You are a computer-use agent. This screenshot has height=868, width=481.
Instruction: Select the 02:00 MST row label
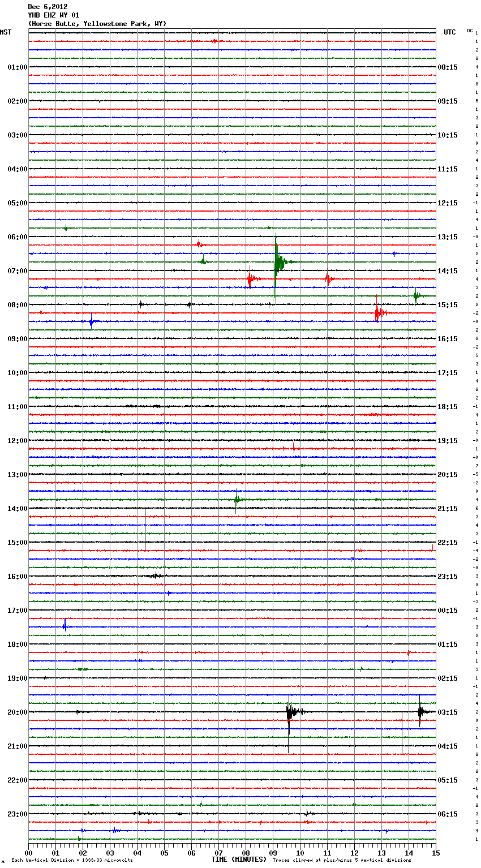pyautogui.click(x=18, y=101)
